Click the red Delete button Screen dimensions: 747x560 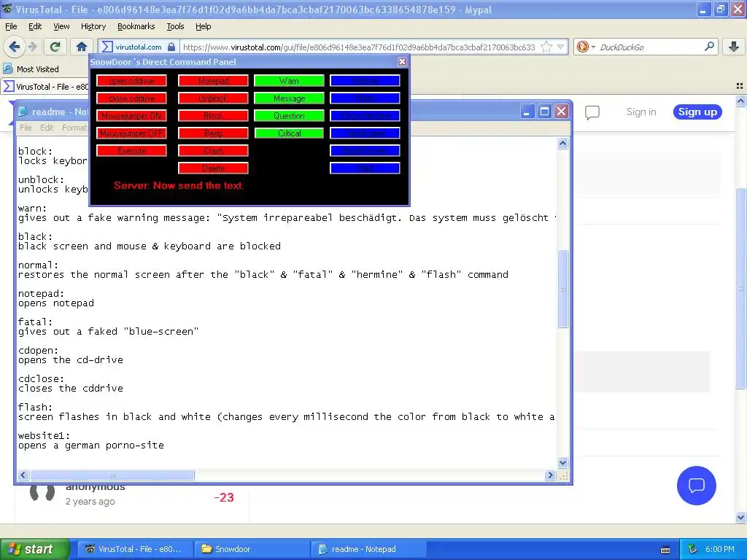click(x=214, y=168)
